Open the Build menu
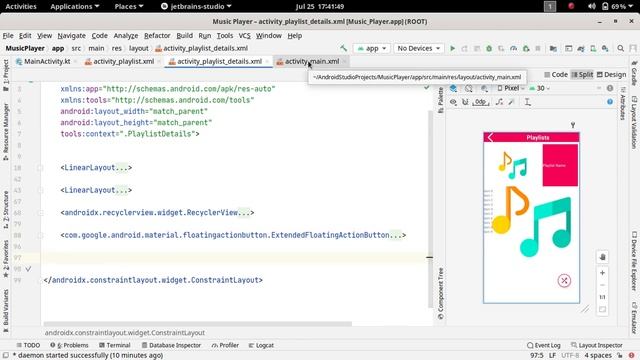 coord(184,36)
